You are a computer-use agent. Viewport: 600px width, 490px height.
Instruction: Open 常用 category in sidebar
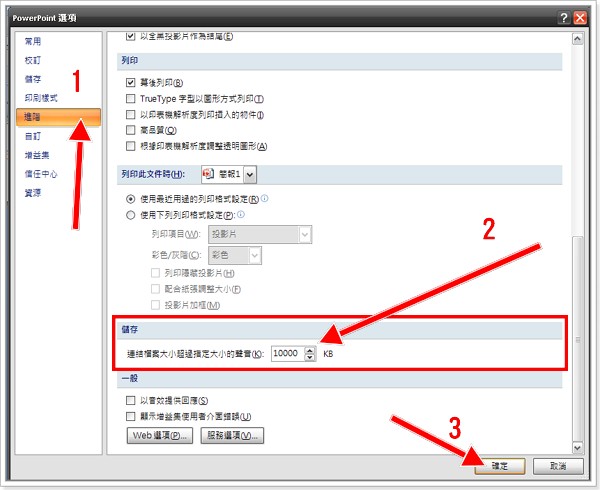[x=33, y=41]
